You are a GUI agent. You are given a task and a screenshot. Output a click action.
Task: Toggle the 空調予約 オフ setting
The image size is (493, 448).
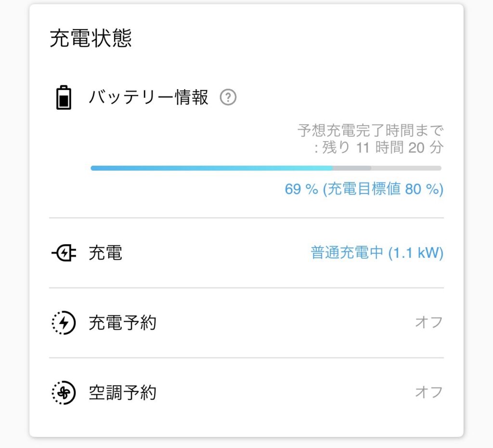pyautogui.click(x=428, y=392)
